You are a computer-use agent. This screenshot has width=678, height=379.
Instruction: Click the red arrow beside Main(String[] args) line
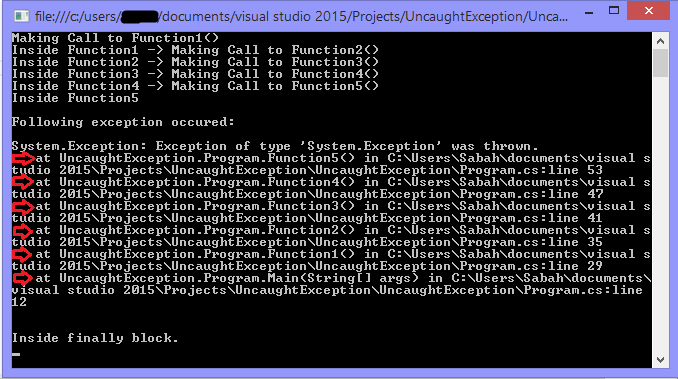tap(23, 278)
